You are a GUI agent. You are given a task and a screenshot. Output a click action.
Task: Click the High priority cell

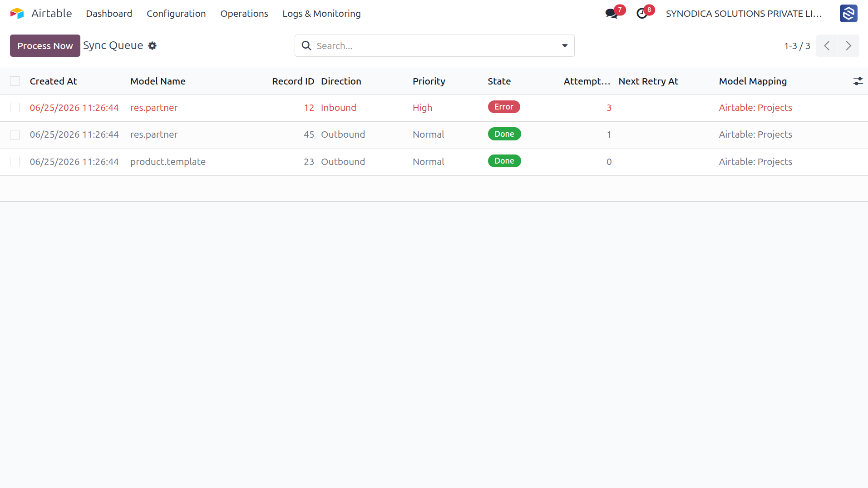[x=422, y=108]
